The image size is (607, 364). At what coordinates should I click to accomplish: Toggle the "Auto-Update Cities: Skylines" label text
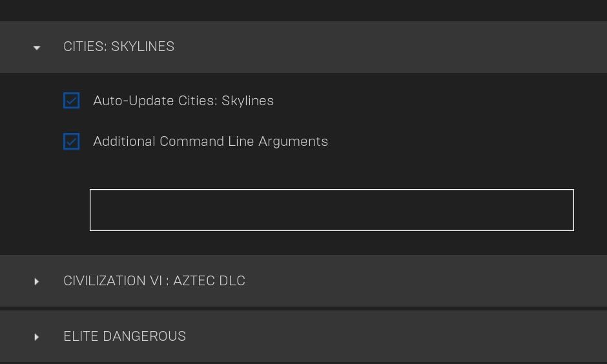click(183, 101)
